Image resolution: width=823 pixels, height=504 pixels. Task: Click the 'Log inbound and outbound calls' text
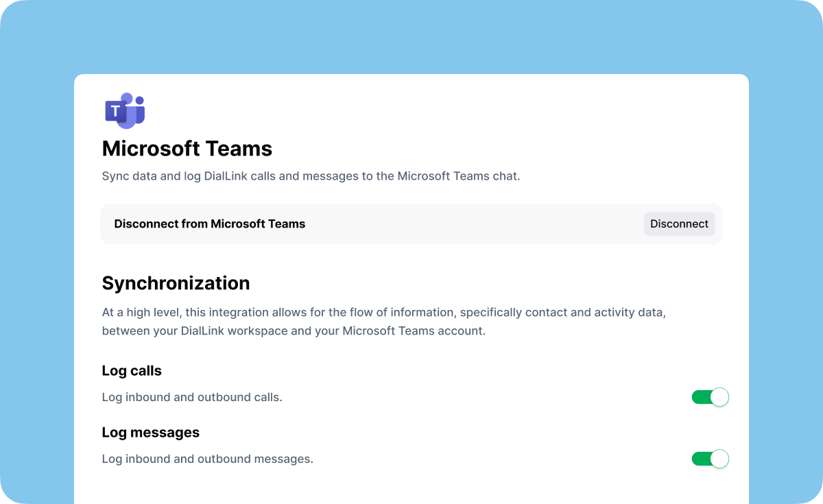[192, 397]
